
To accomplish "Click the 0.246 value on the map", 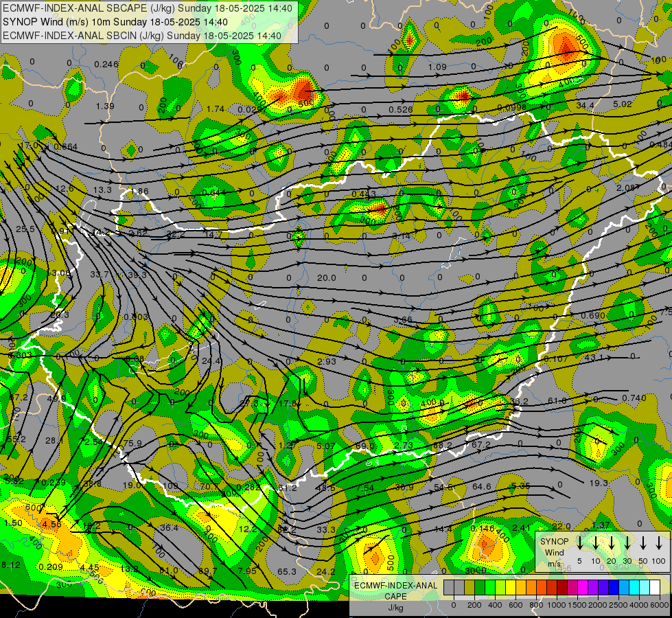I will point(106,65).
